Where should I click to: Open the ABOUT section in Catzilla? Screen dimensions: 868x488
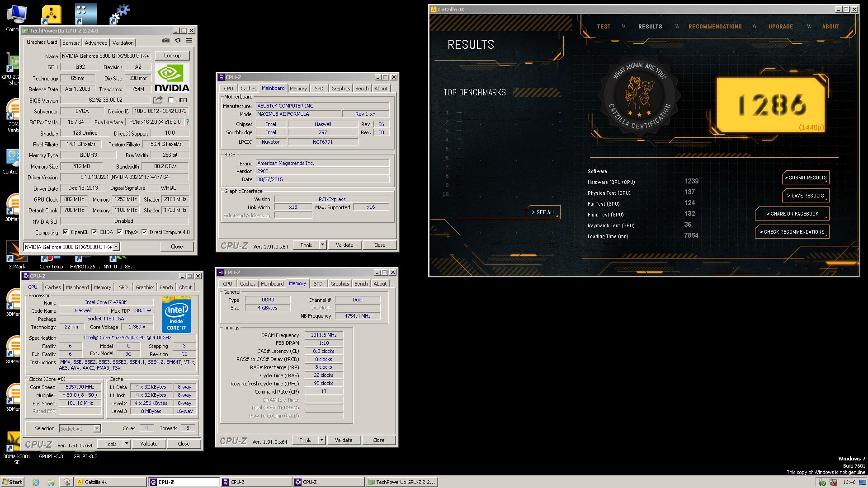(x=830, y=27)
